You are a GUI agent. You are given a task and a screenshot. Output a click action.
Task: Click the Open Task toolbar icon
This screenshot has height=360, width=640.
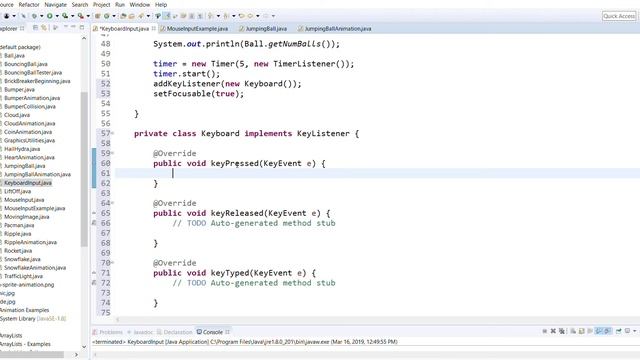coord(131,16)
